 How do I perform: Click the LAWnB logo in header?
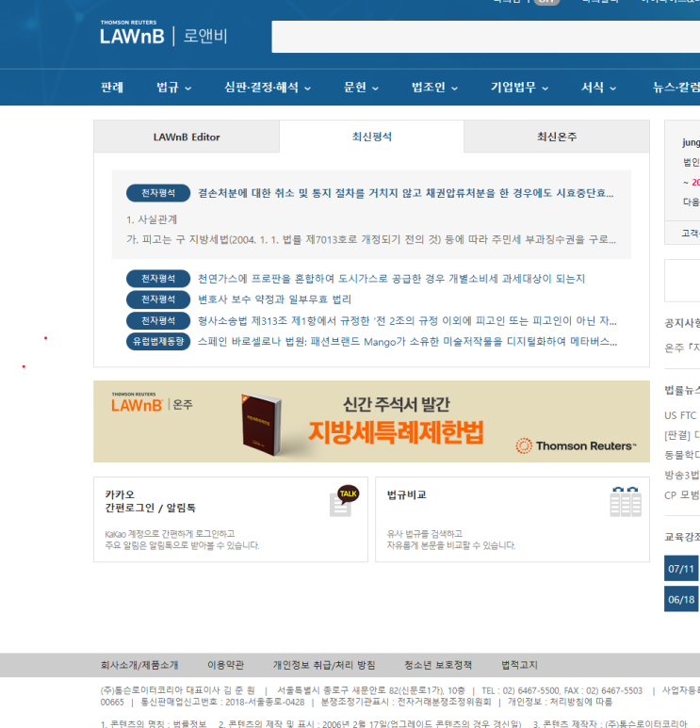click(x=164, y=33)
